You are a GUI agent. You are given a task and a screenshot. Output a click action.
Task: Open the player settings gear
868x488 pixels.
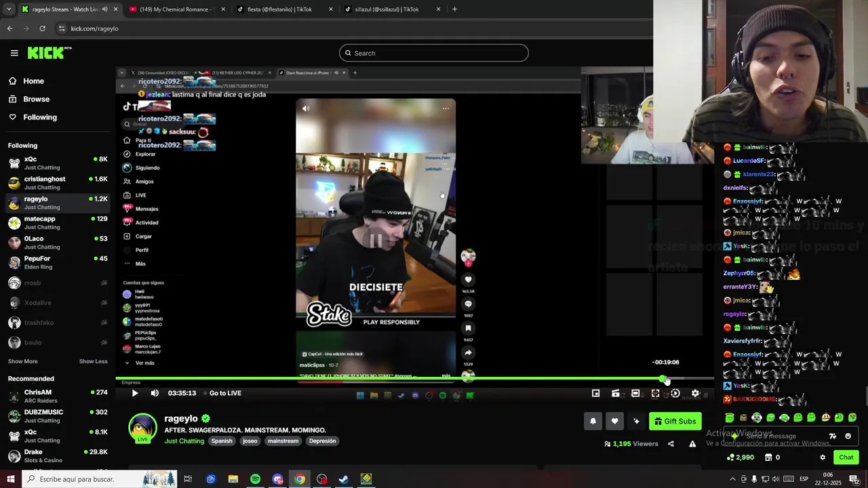coord(695,393)
